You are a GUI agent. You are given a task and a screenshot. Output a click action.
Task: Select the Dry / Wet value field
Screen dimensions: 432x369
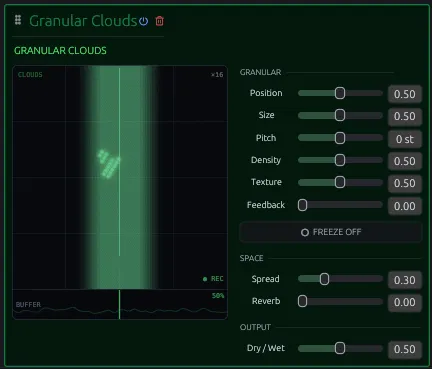tap(405, 349)
